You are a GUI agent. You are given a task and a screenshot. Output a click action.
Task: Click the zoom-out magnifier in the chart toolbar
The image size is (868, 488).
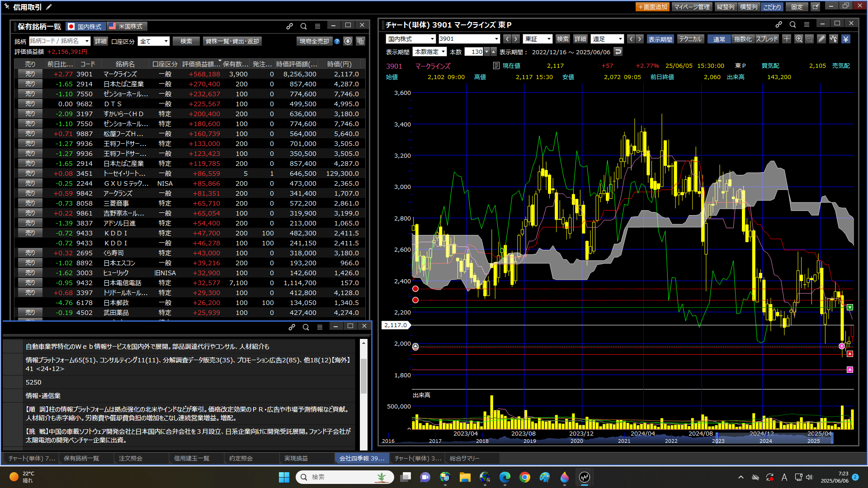click(809, 39)
